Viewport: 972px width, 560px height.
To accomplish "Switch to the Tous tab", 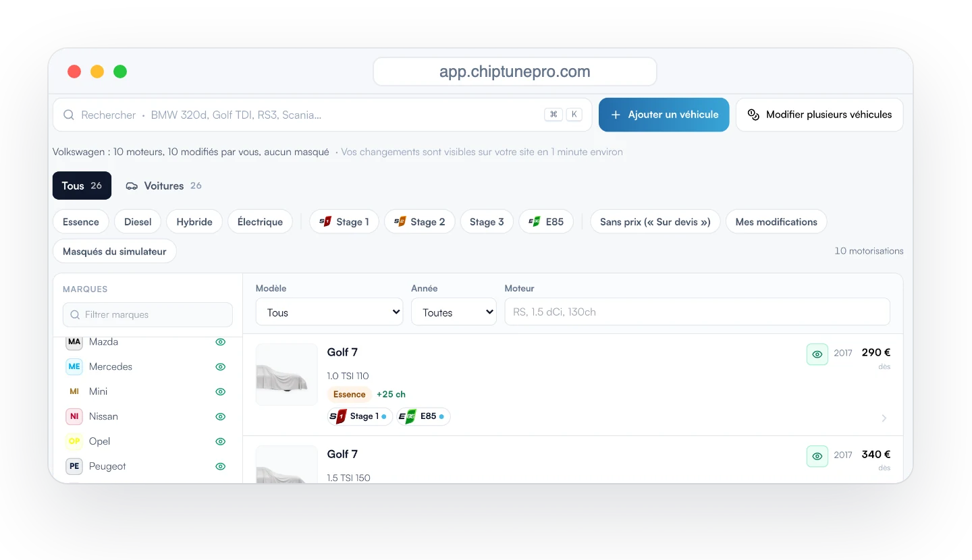I will click(x=82, y=186).
